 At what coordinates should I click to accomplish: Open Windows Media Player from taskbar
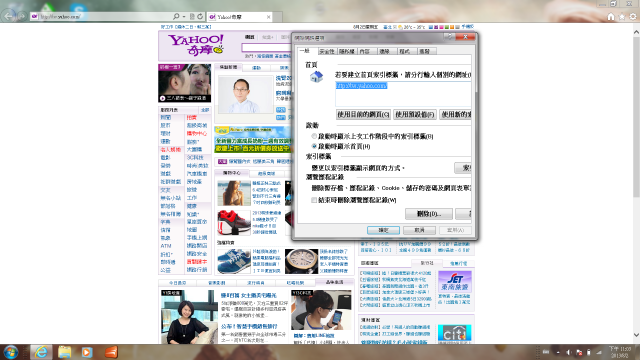87,352
